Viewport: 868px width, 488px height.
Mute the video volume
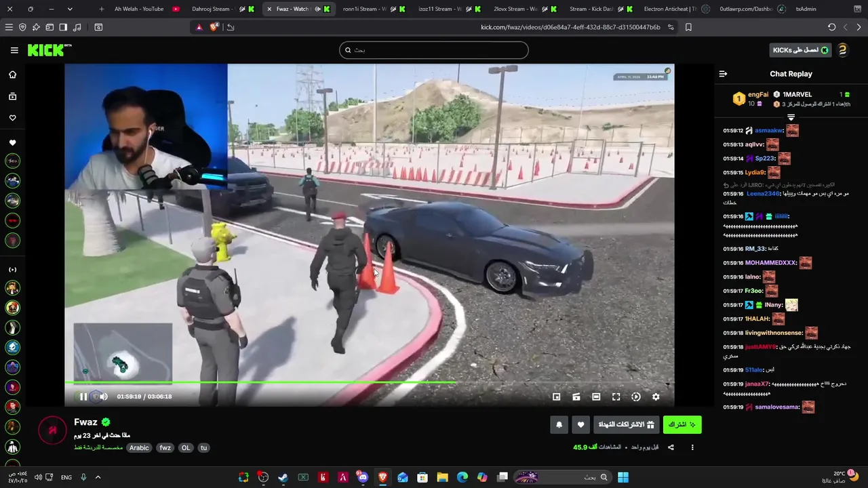pyautogui.click(x=104, y=396)
